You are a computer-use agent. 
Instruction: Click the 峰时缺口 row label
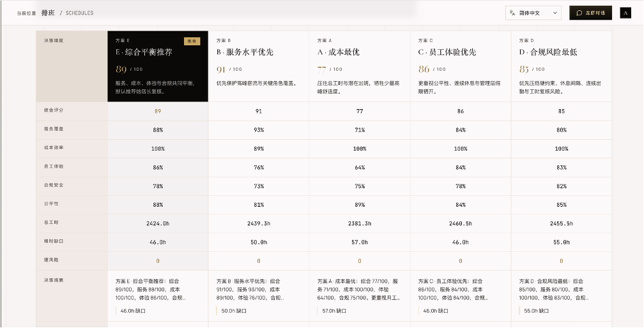pos(54,241)
